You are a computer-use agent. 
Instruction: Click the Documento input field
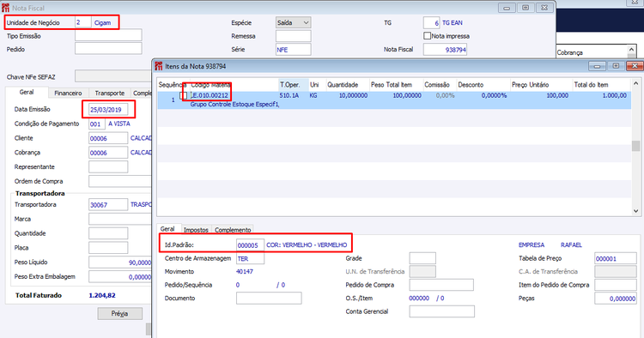(x=269, y=299)
